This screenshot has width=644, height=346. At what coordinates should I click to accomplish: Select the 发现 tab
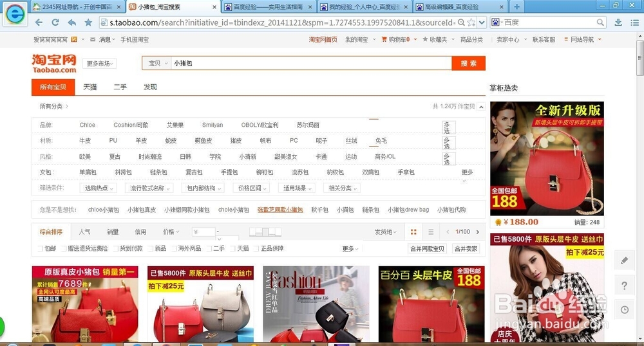(x=150, y=87)
